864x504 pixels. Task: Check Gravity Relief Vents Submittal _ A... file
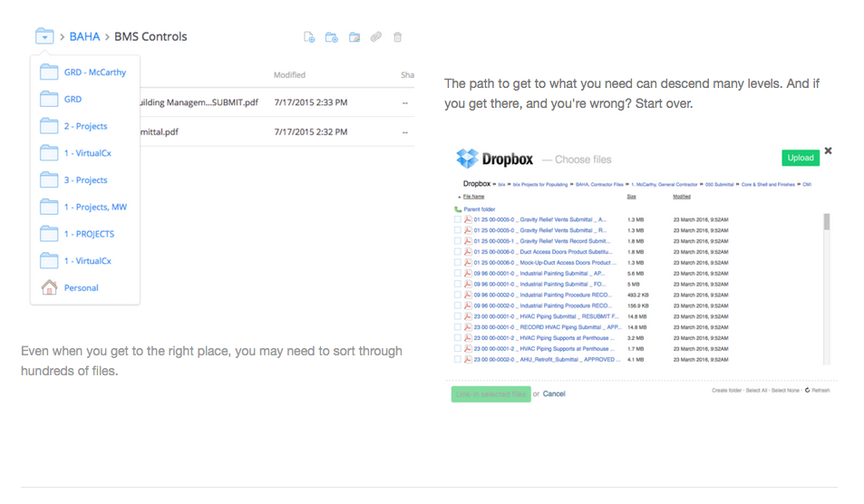coord(457,219)
